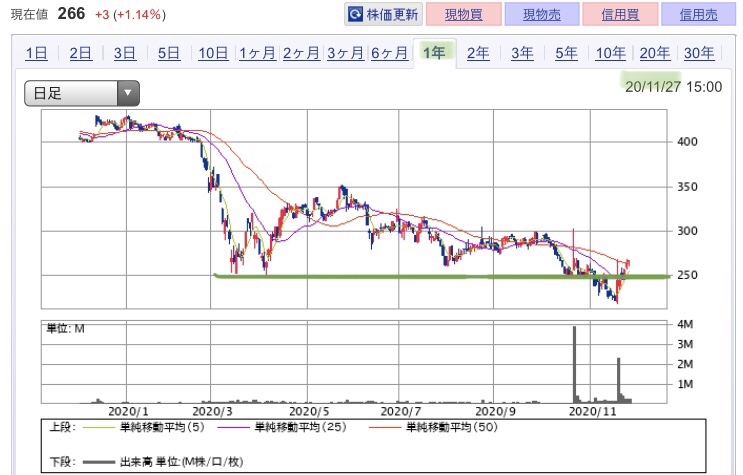
Task: Click the 単純移動平均(25) legend entry
Action: [282, 427]
